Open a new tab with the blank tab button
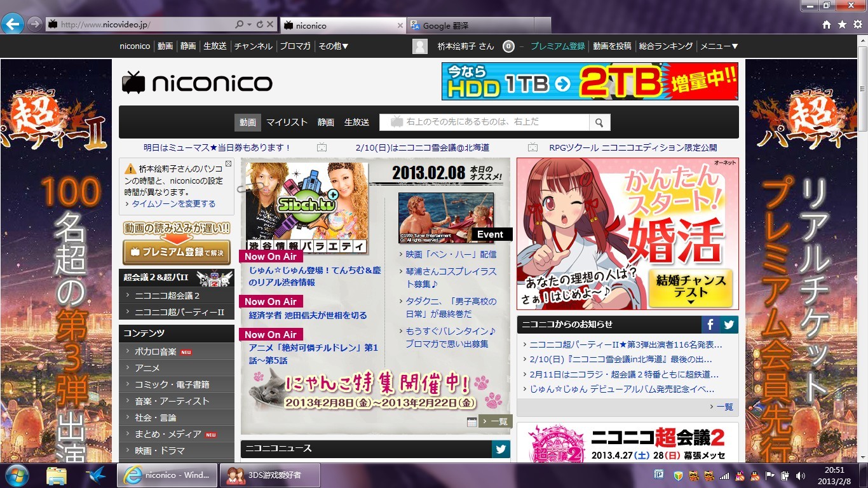The height and width of the screenshot is (488, 868). pos(543,25)
